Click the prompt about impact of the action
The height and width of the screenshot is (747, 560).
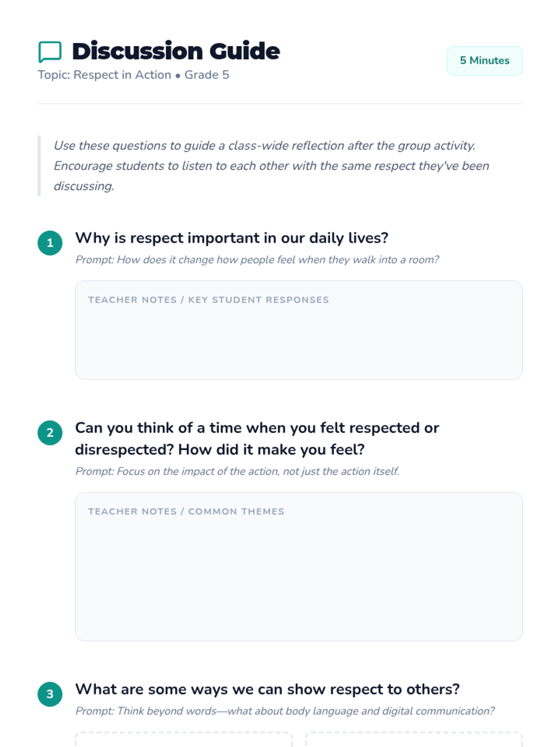[237, 472]
